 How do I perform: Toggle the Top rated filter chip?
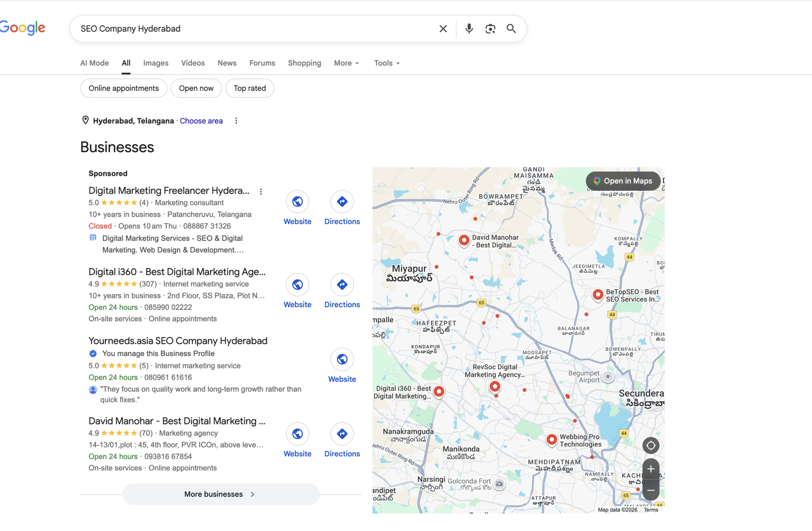pyautogui.click(x=250, y=88)
